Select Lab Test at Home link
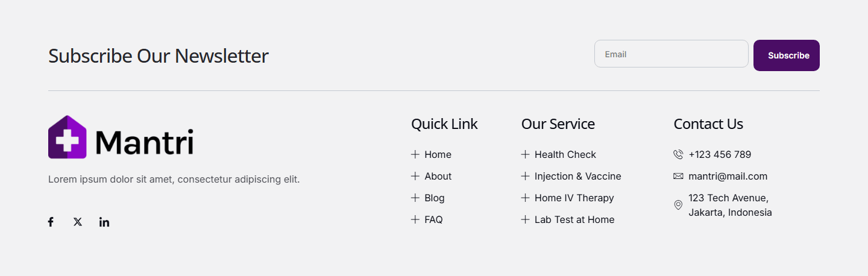The height and width of the screenshot is (276, 868). coord(574,219)
